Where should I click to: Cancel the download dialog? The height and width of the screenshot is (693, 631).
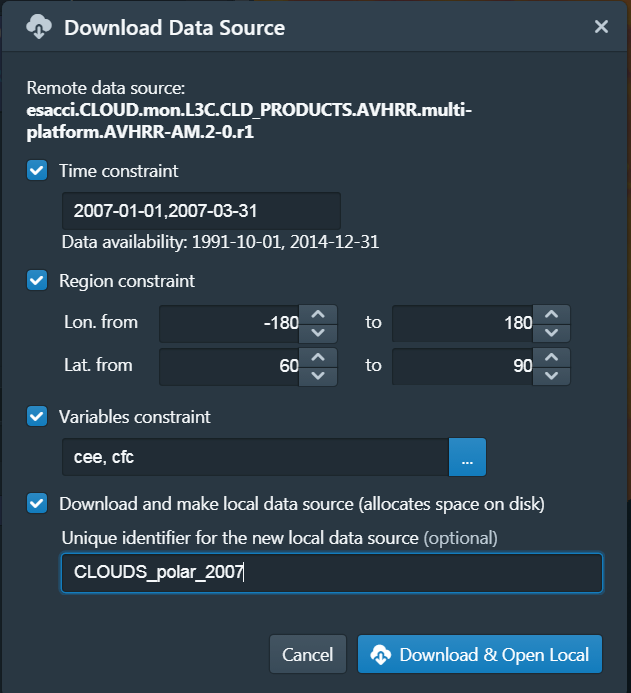pos(308,654)
